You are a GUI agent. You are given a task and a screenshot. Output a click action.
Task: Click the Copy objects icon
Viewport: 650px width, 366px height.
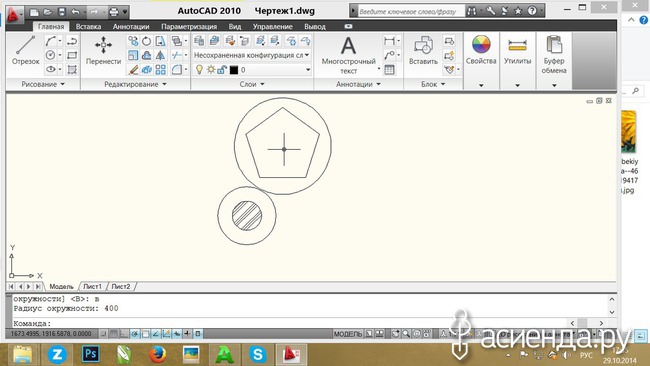(x=133, y=41)
